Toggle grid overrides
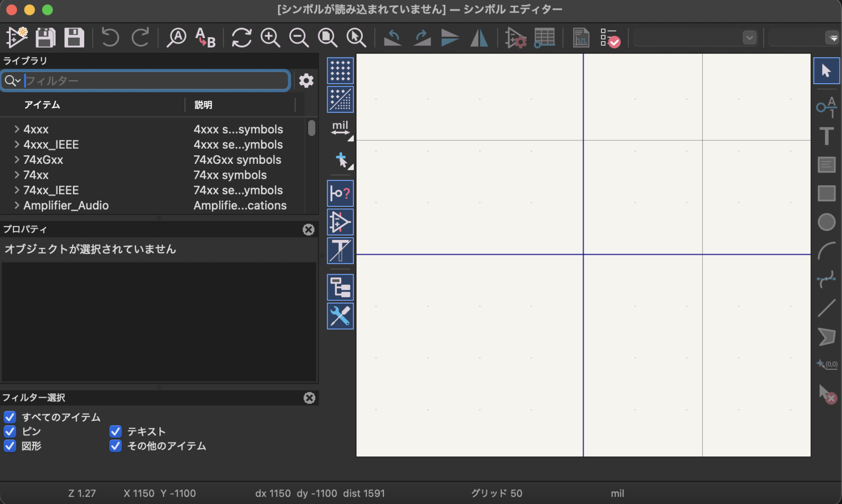 [340, 99]
